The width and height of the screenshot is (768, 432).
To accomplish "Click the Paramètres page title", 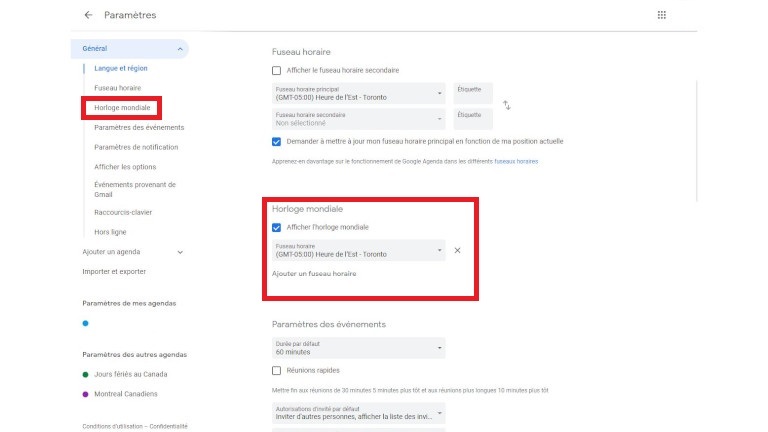I will (x=130, y=15).
